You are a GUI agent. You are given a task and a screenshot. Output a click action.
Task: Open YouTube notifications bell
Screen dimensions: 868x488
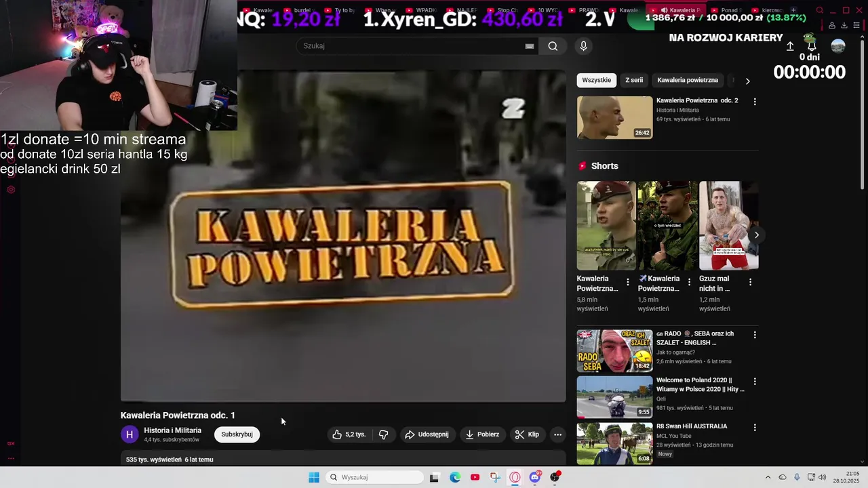(x=811, y=45)
